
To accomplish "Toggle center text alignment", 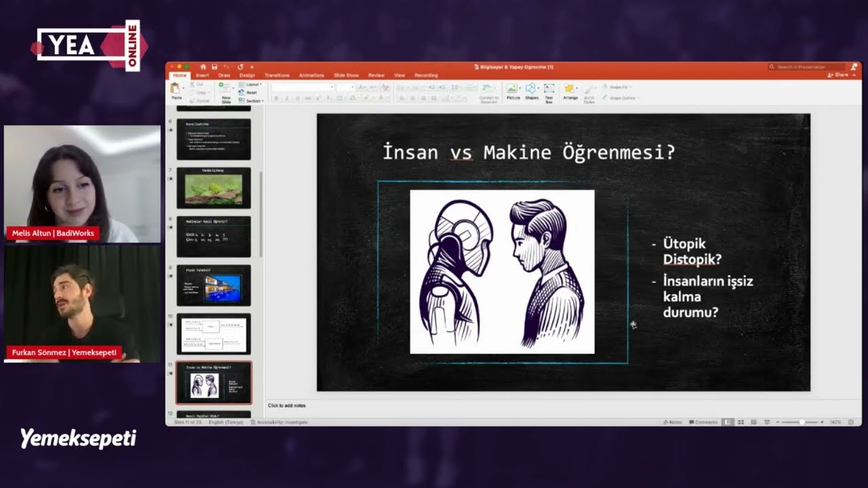I will pos(413,98).
